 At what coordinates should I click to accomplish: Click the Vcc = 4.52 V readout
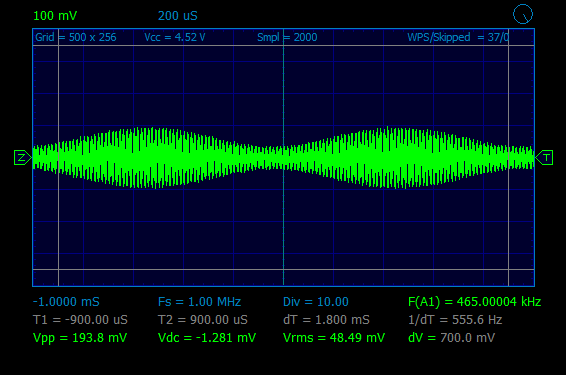(175, 37)
